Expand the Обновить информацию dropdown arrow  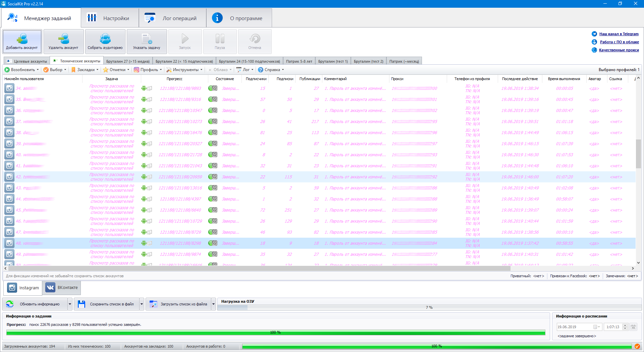pos(70,304)
